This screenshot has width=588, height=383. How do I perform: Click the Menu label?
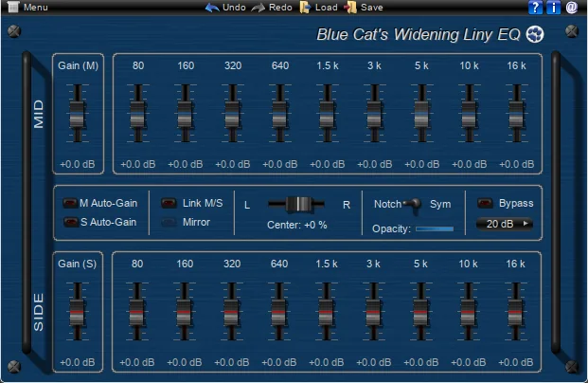(36, 8)
